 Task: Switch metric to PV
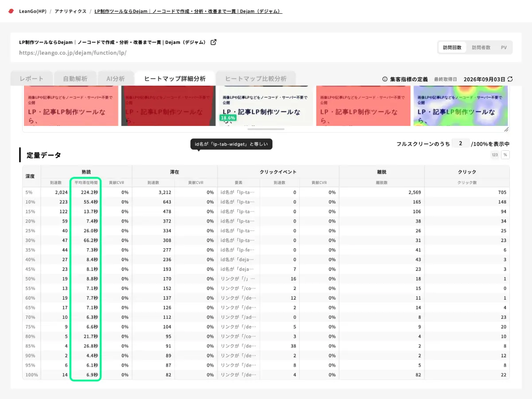(x=504, y=47)
